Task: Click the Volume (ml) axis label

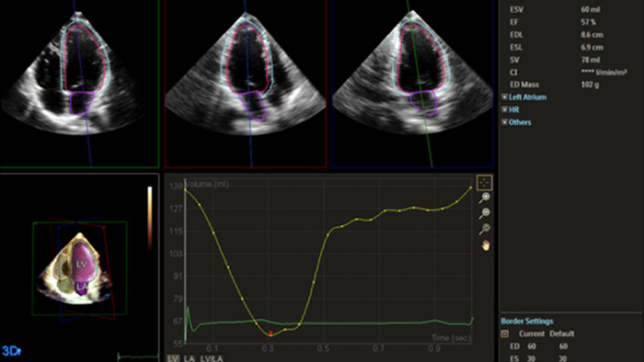Action: click(208, 184)
